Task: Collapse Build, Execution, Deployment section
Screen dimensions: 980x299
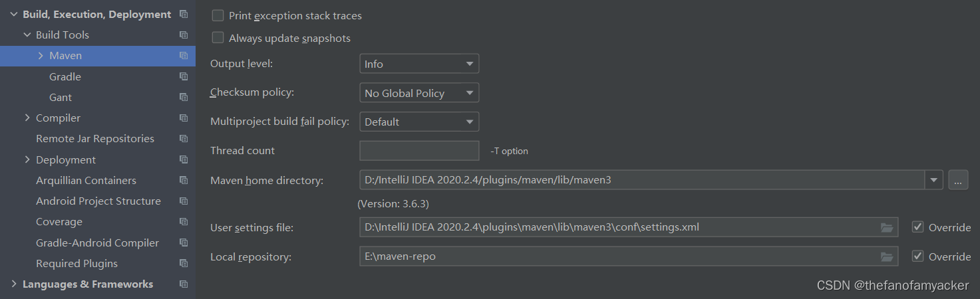Action: [x=13, y=14]
